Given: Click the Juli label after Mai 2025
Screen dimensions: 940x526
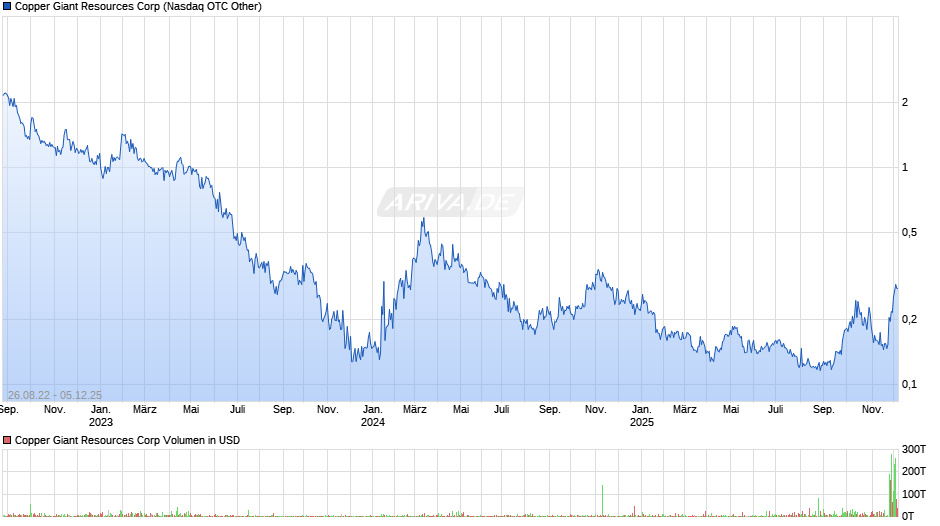Looking at the screenshot, I should [x=776, y=410].
